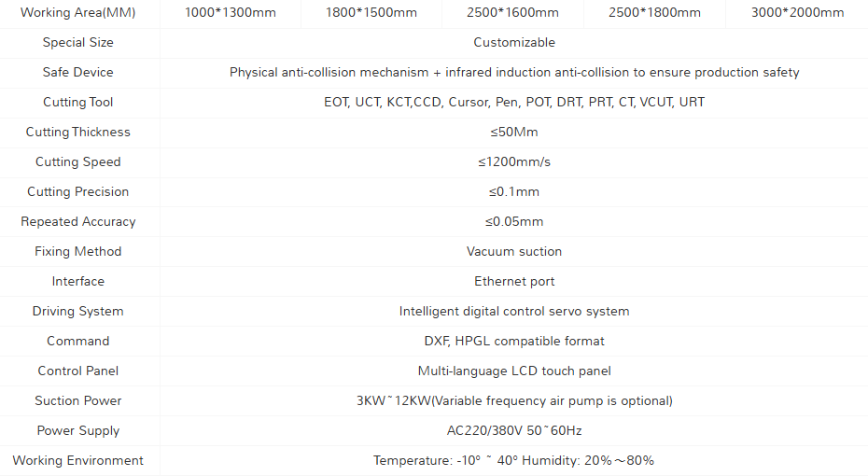Select the ≤1200mm/s cutting speed value
Image resolution: width=868 pixels, height=476 pixels.
(x=514, y=161)
